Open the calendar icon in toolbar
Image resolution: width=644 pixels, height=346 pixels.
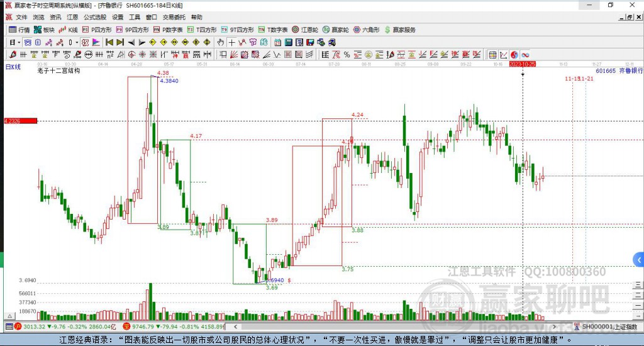[x=277, y=42]
